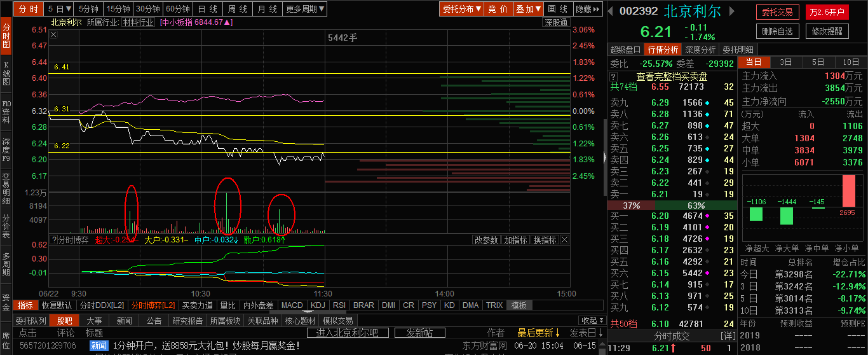Switch to 委托队列 tab
868x355 pixels.
click(31, 320)
